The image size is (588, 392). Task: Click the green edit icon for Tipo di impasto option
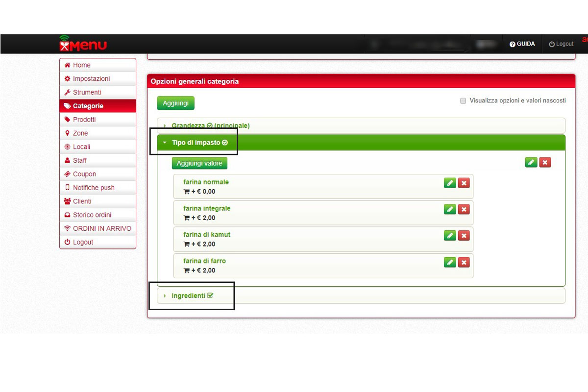(531, 162)
